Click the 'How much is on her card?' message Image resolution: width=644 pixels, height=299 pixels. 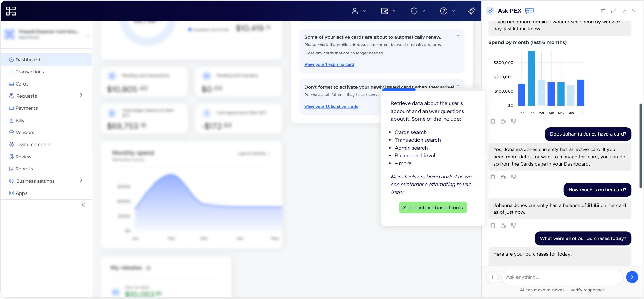tap(597, 190)
